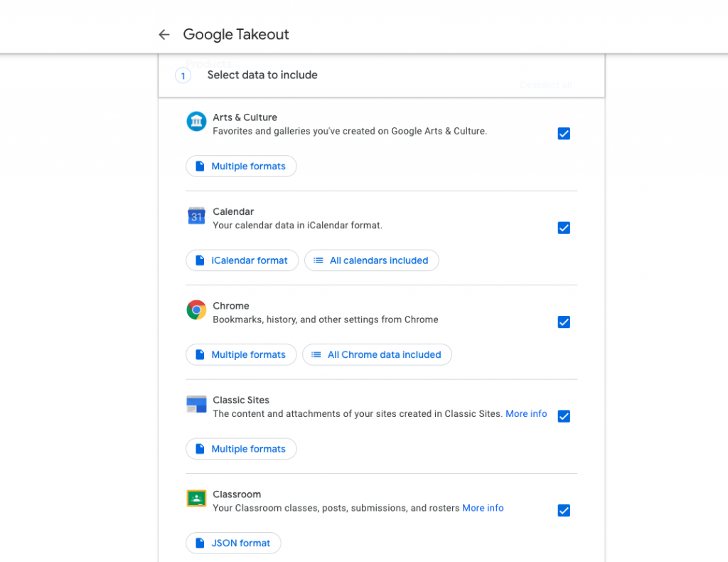
Task: Open Multiple formats under Classic Sites
Action: pos(241,449)
